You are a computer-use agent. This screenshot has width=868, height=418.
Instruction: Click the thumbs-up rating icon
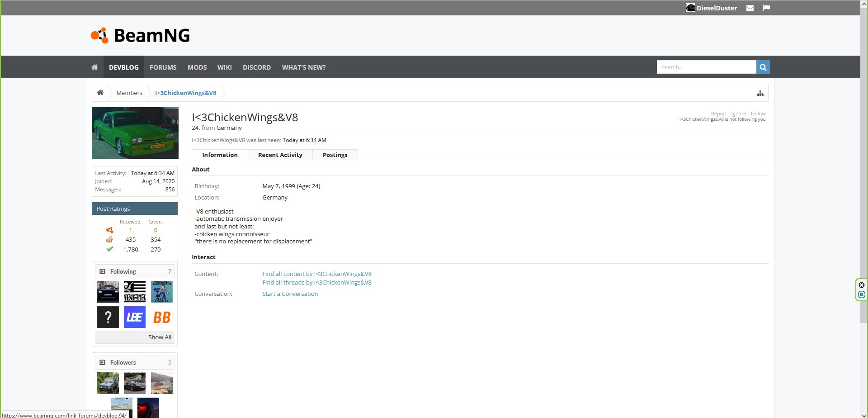coord(110,239)
